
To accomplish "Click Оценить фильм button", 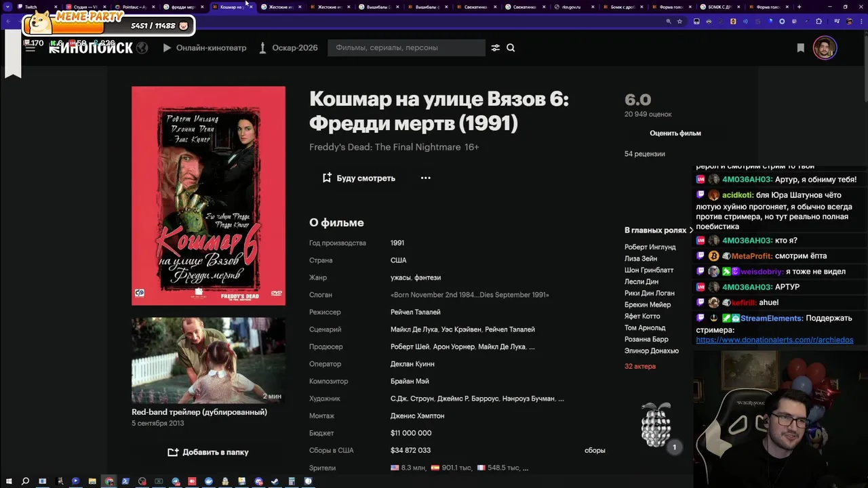I will (x=675, y=133).
